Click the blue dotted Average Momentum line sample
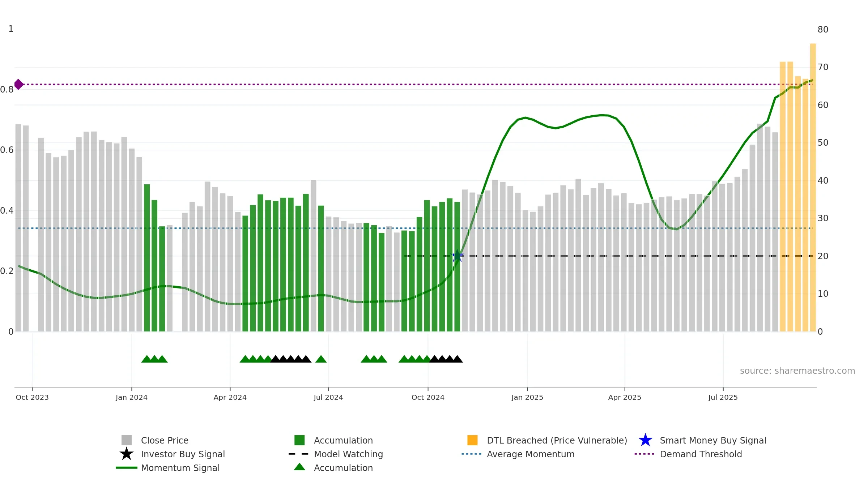Image resolution: width=868 pixels, height=488 pixels. (x=472, y=454)
